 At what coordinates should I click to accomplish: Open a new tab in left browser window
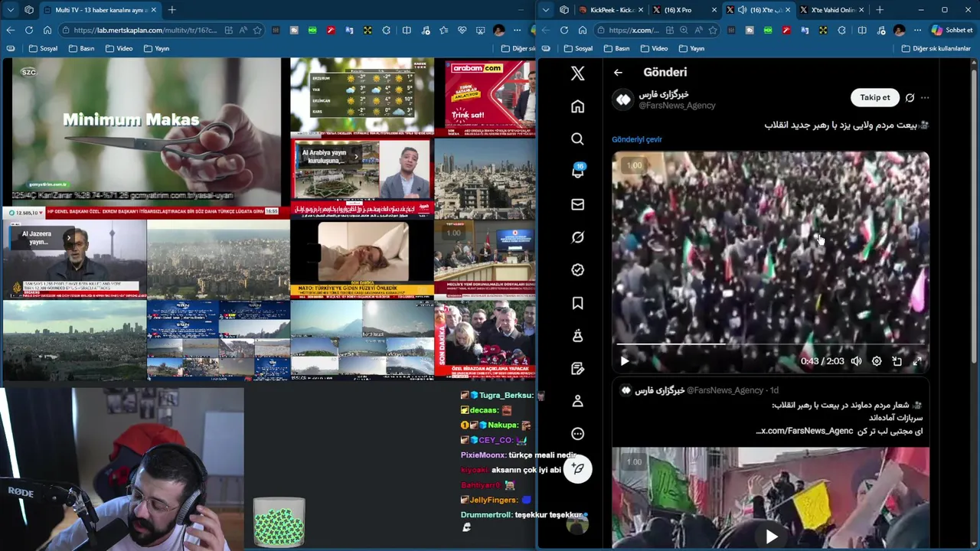(x=171, y=10)
